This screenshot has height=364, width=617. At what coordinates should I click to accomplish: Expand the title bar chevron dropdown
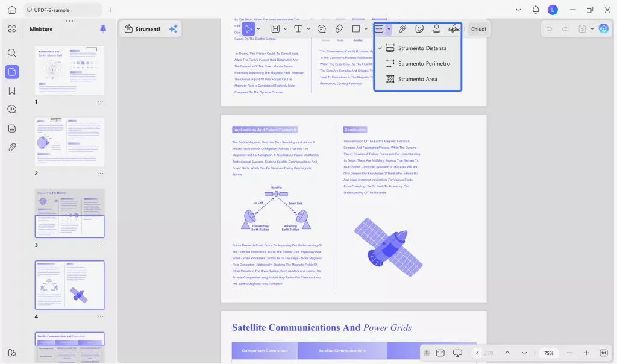(x=518, y=10)
